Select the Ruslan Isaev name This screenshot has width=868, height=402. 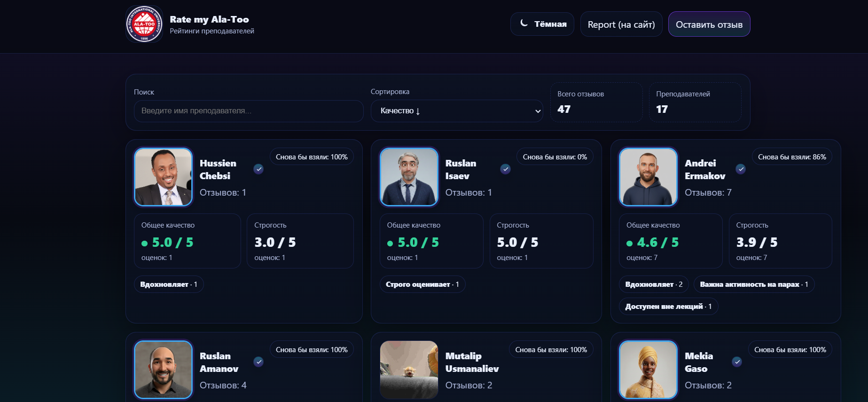click(x=461, y=170)
